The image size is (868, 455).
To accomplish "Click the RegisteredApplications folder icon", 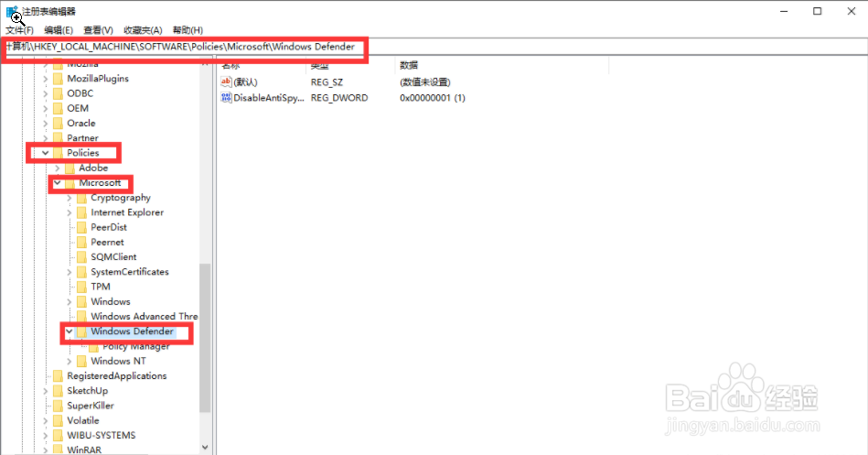I will pyautogui.click(x=58, y=375).
